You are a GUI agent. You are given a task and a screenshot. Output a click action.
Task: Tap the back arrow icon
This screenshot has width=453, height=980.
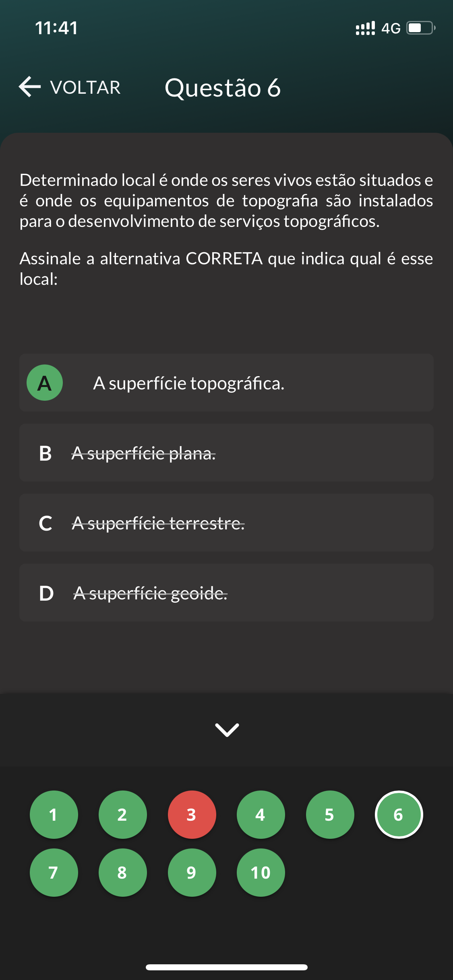30,87
